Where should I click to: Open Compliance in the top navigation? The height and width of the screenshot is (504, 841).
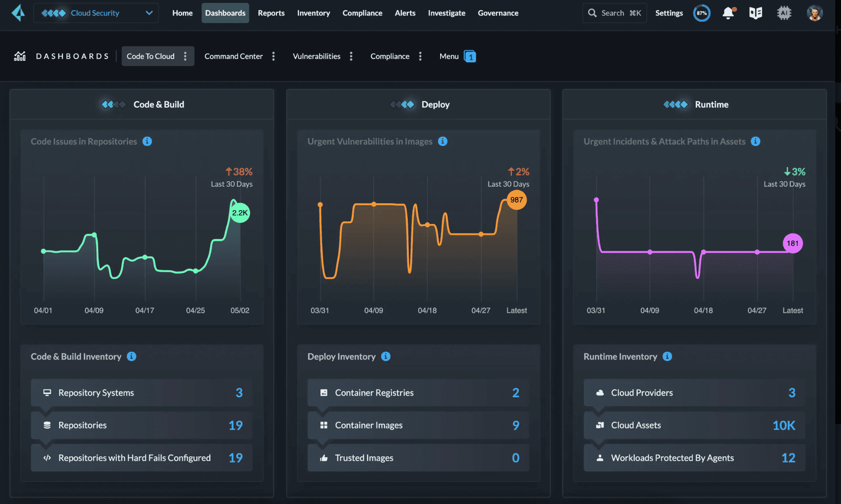tap(362, 13)
